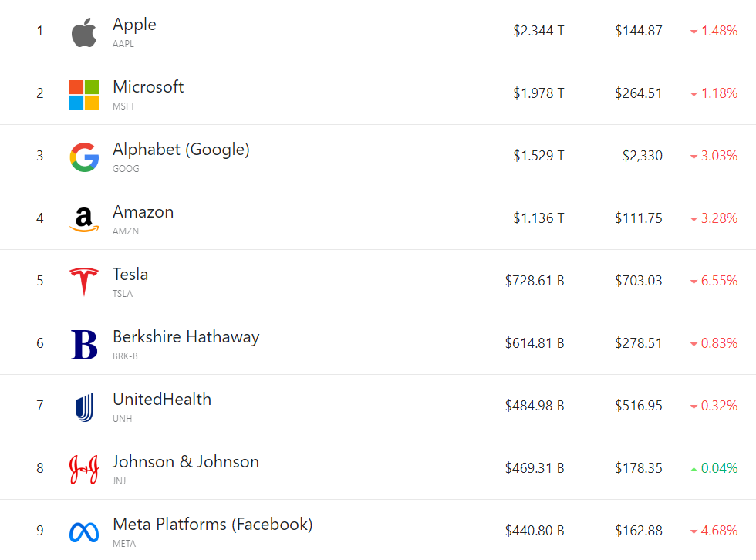Open the Apple company link

(134, 25)
